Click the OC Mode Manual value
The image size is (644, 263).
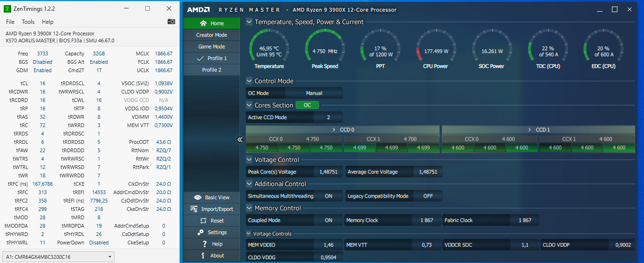(314, 93)
